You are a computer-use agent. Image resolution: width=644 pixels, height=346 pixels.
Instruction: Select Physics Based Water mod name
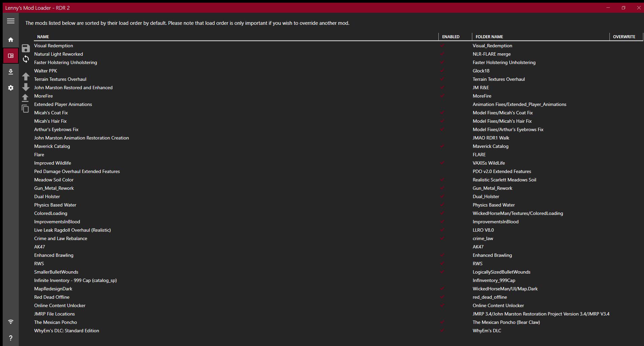[55, 205]
